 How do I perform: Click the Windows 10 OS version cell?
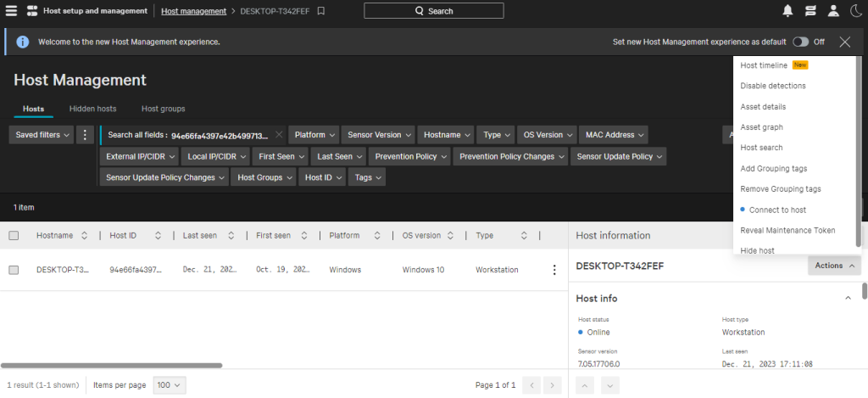click(x=423, y=270)
